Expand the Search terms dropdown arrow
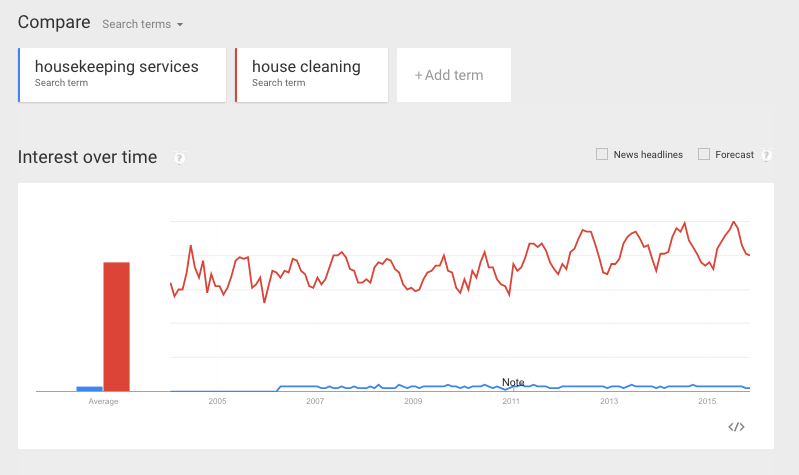The height and width of the screenshot is (475, 799). tap(180, 24)
